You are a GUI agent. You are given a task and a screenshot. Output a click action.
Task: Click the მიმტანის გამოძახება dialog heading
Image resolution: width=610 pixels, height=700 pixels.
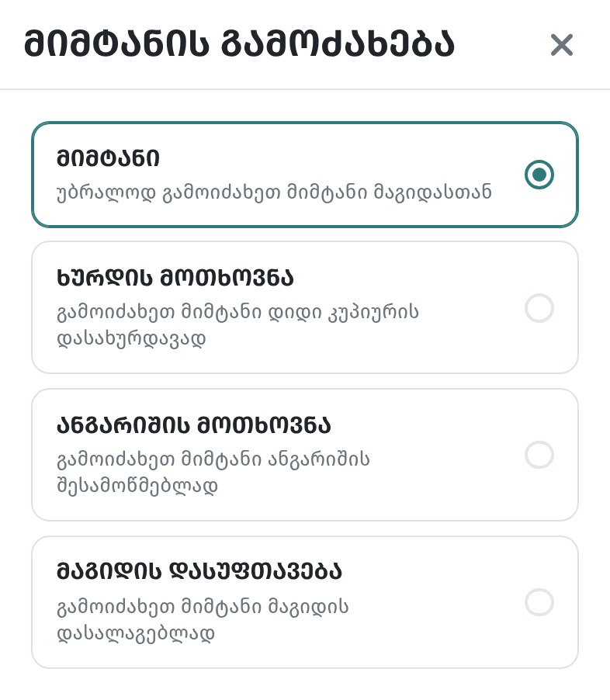click(239, 44)
